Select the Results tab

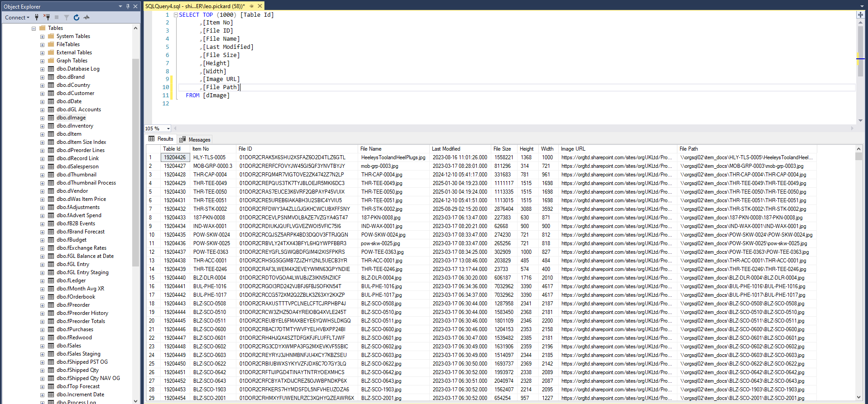(161, 139)
